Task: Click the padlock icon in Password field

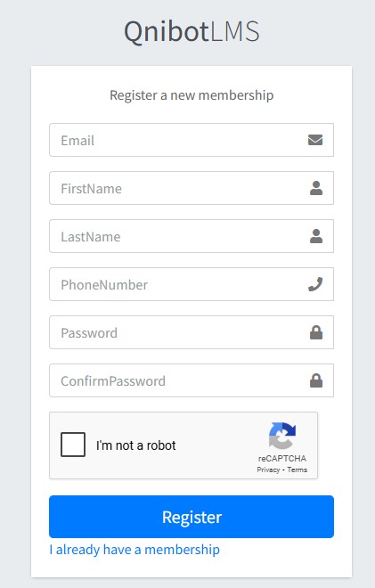Action: (316, 332)
